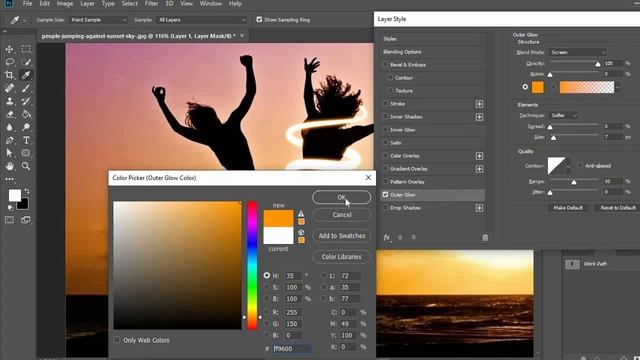Click the rainbow hue slider strip

(252, 265)
